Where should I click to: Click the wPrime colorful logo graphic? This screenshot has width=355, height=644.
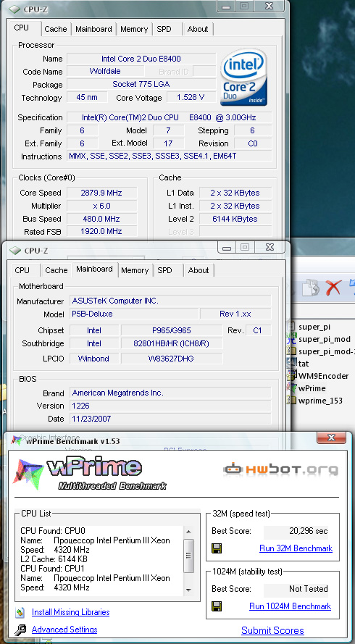tap(28, 474)
